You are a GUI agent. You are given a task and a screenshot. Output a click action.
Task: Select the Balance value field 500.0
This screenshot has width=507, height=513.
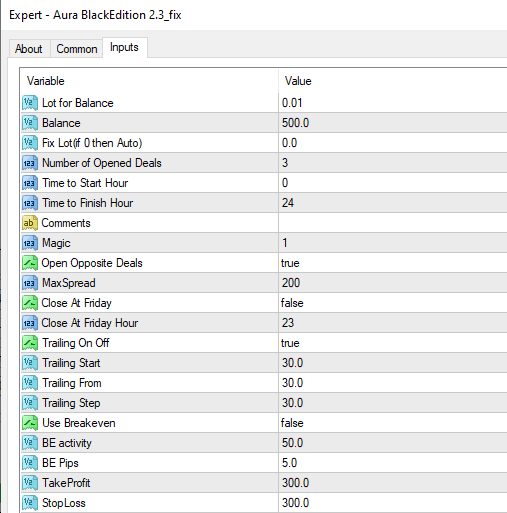click(x=393, y=123)
